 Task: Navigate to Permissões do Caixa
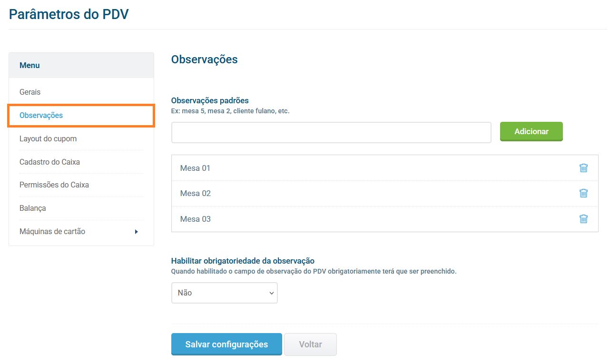[x=54, y=185]
